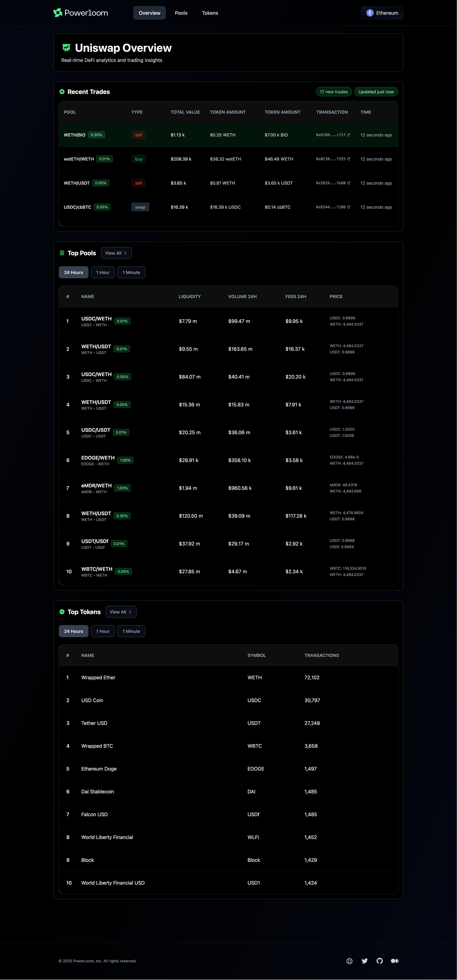The image size is (457, 980).
Task: Select 1 Minute filter in Top Pools
Action: coord(131,272)
